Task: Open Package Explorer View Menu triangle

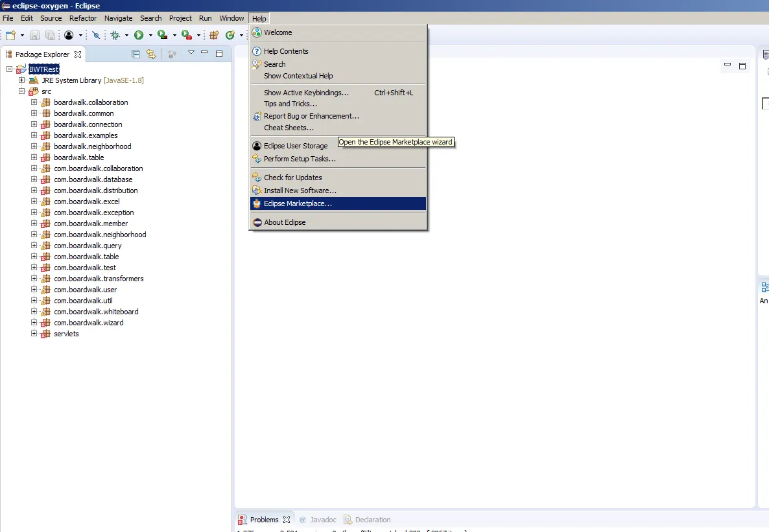Action: (191, 52)
